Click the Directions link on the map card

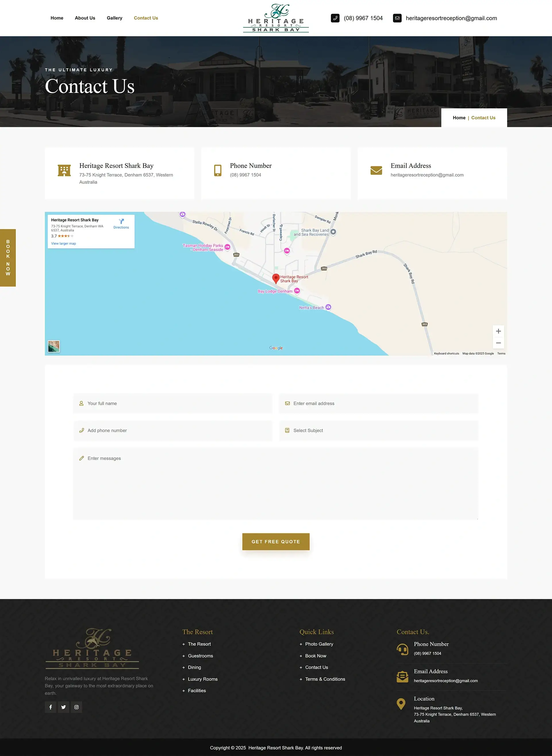tap(121, 227)
